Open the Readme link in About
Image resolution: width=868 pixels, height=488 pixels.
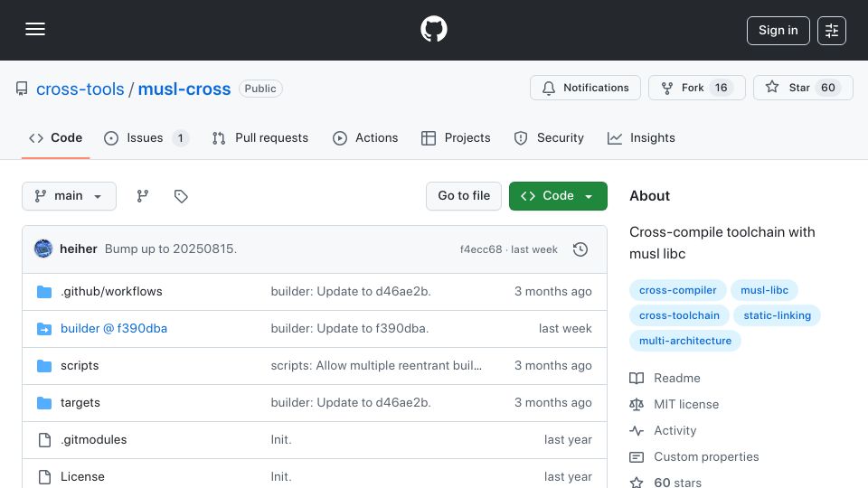[677, 378]
